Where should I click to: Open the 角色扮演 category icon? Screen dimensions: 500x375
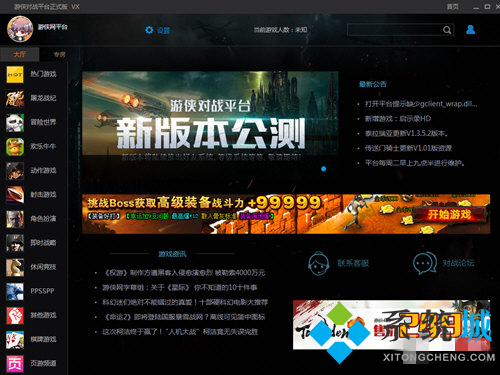point(15,219)
